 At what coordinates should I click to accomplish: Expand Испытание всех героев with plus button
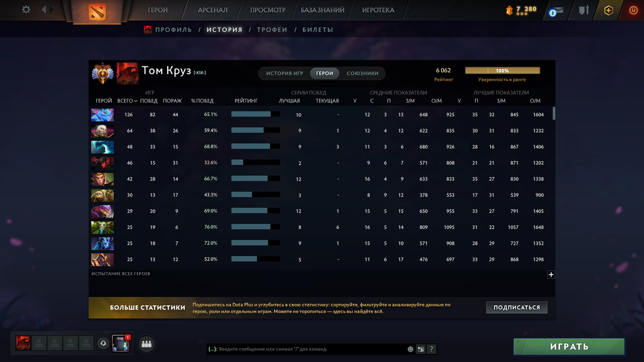coord(551,275)
